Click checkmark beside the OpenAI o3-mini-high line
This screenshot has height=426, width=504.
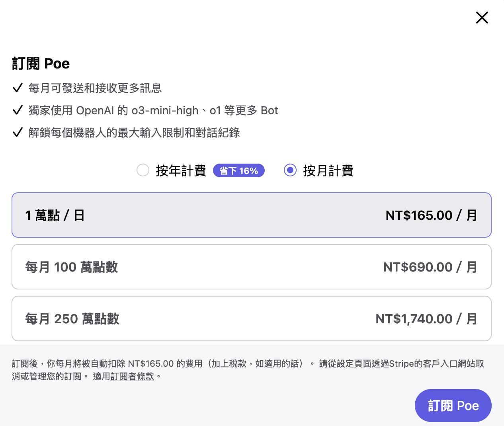pos(18,110)
